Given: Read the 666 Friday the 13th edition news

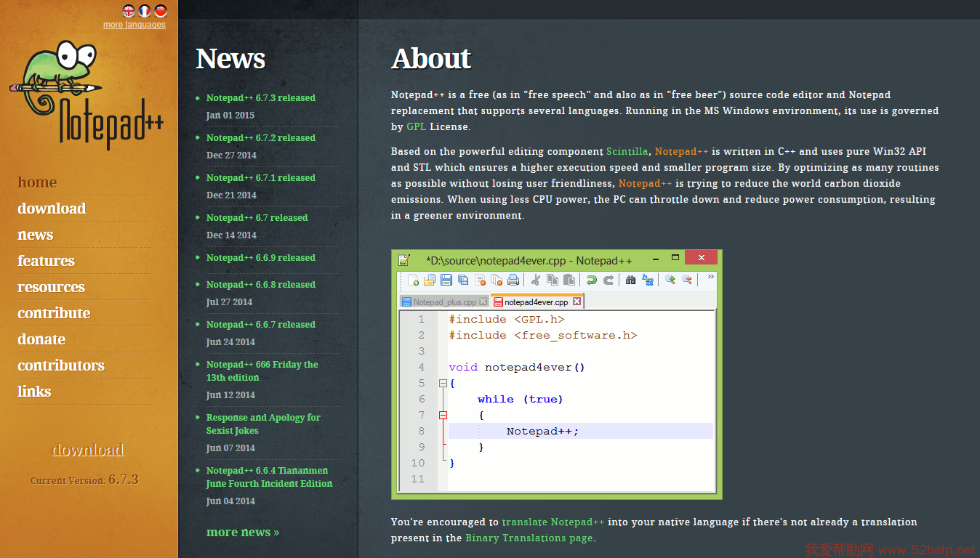Looking at the screenshot, I should [x=262, y=371].
